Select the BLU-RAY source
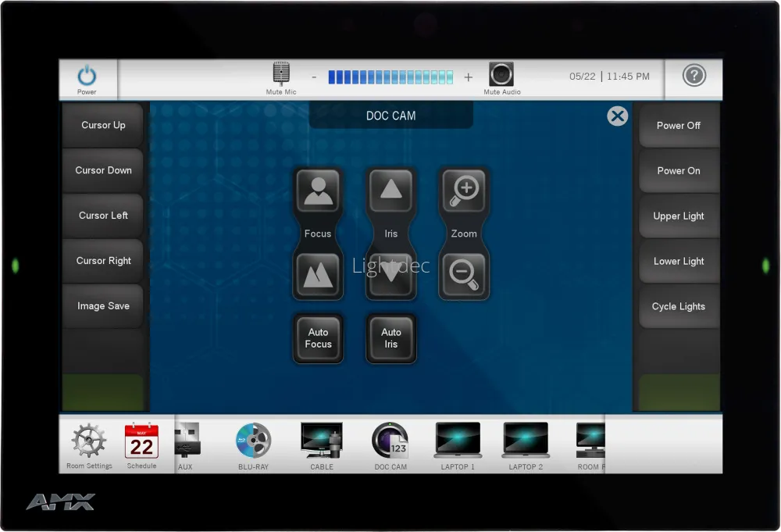The height and width of the screenshot is (532, 781). point(253,442)
